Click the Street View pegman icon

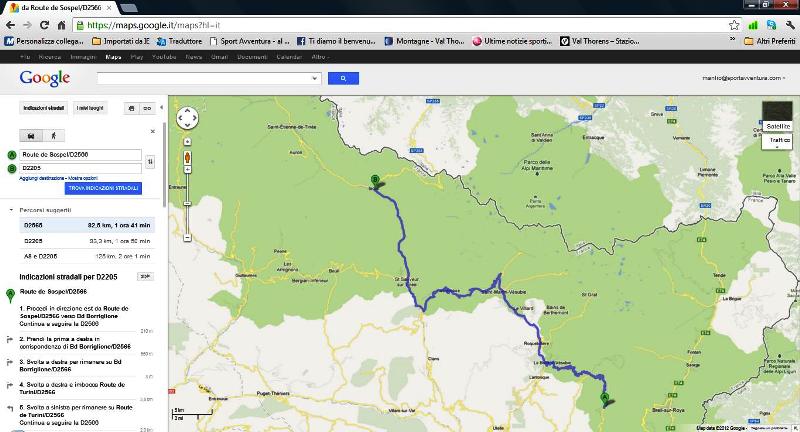[x=187, y=157]
